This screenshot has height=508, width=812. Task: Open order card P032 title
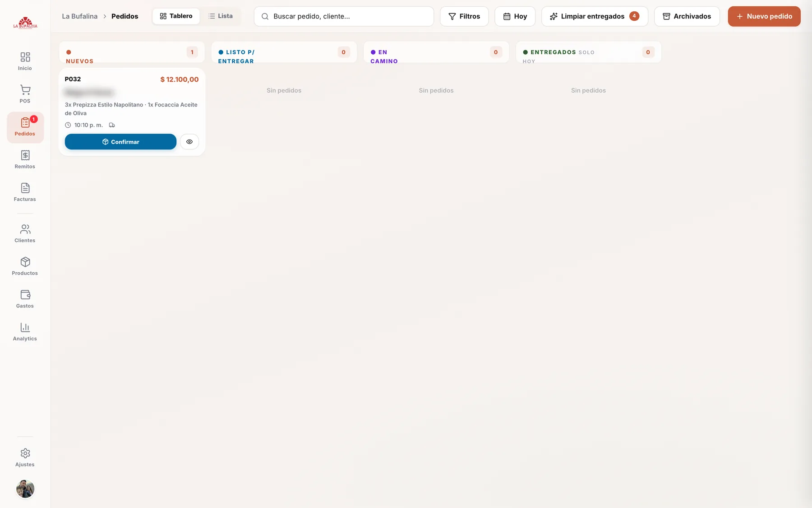73,79
